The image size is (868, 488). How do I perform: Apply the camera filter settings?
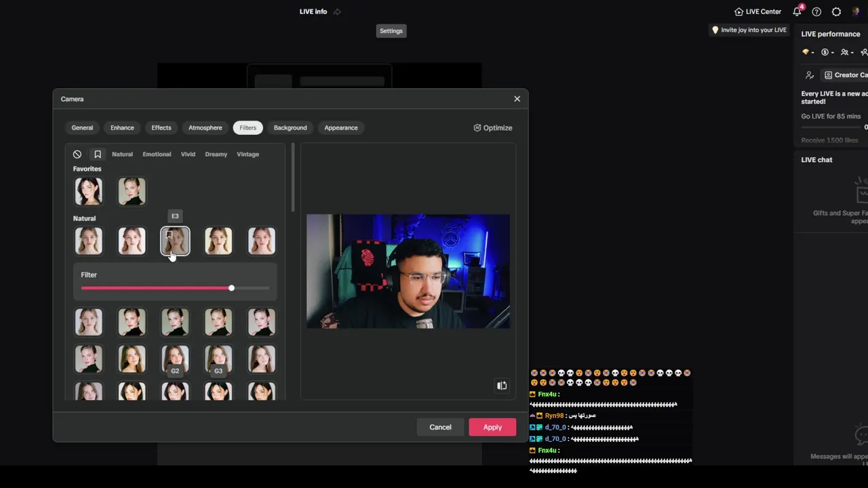click(x=492, y=427)
